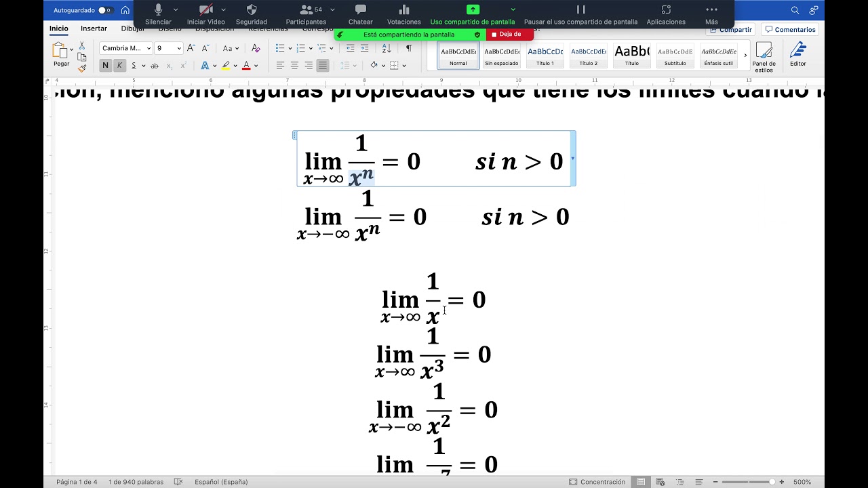868x488 pixels.
Task: Toggle strikethrough ab formatting
Action: pos(155,66)
